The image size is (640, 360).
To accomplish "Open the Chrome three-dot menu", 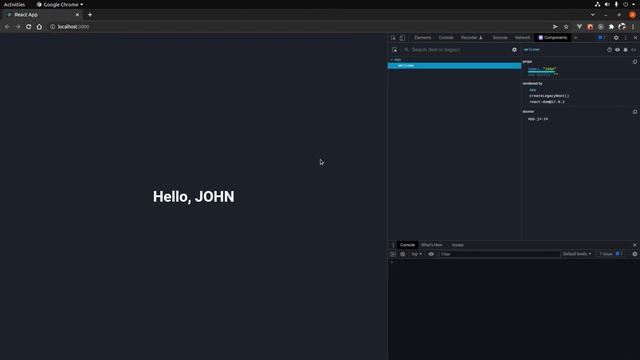I will (x=633, y=27).
